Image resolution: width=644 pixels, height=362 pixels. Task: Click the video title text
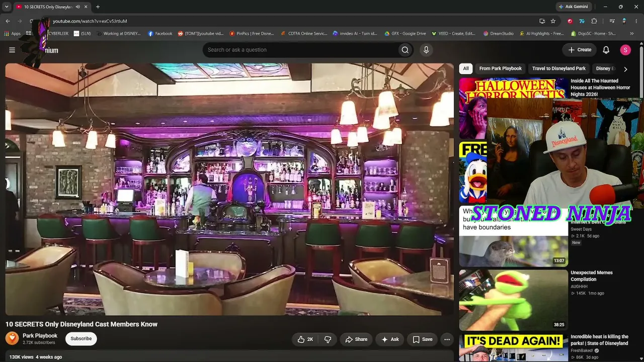pyautogui.click(x=82, y=324)
